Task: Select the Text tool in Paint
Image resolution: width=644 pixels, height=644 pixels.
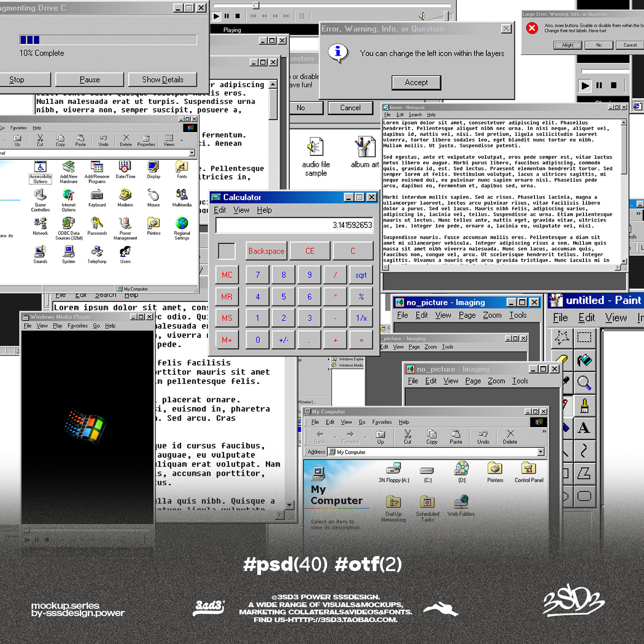Action: click(x=584, y=428)
